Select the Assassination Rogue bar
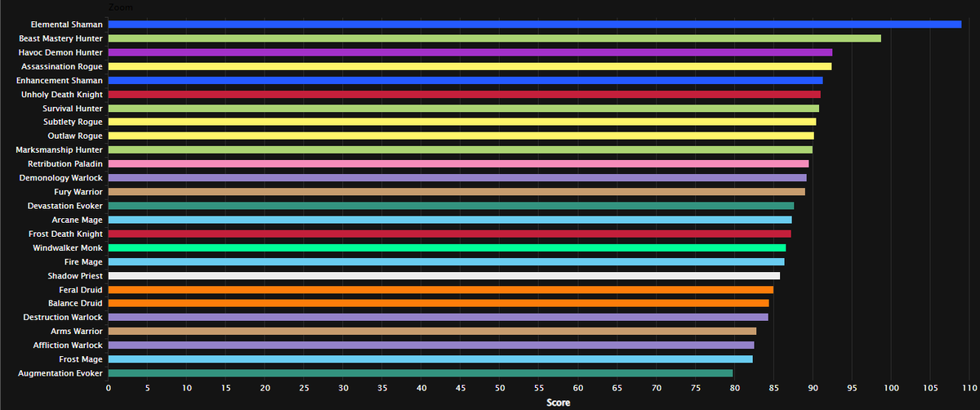The height and width of the screenshot is (410, 980). pyautogui.click(x=470, y=66)
